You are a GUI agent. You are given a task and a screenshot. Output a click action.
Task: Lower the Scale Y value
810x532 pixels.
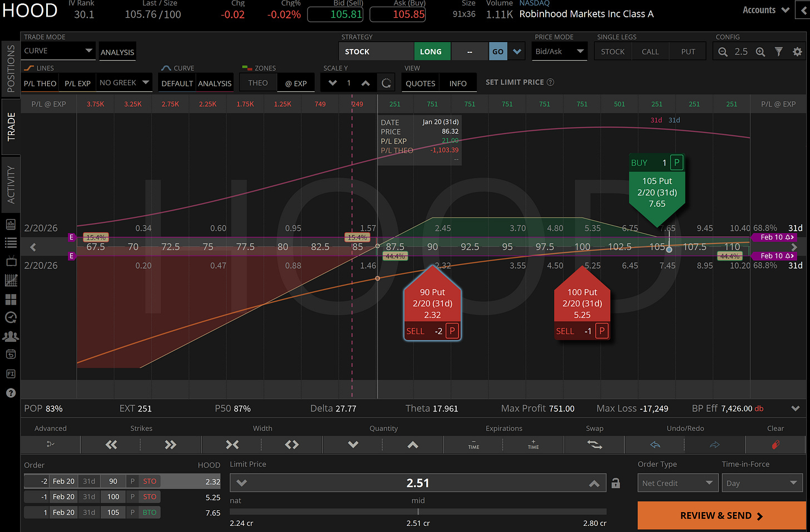point(333,83)
